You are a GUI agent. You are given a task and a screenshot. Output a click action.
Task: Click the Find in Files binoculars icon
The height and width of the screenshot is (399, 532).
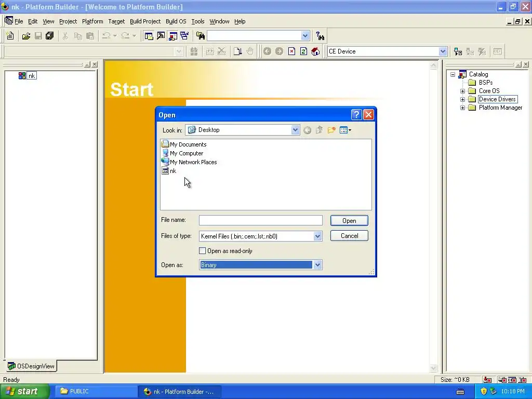(x=201, y=36)
